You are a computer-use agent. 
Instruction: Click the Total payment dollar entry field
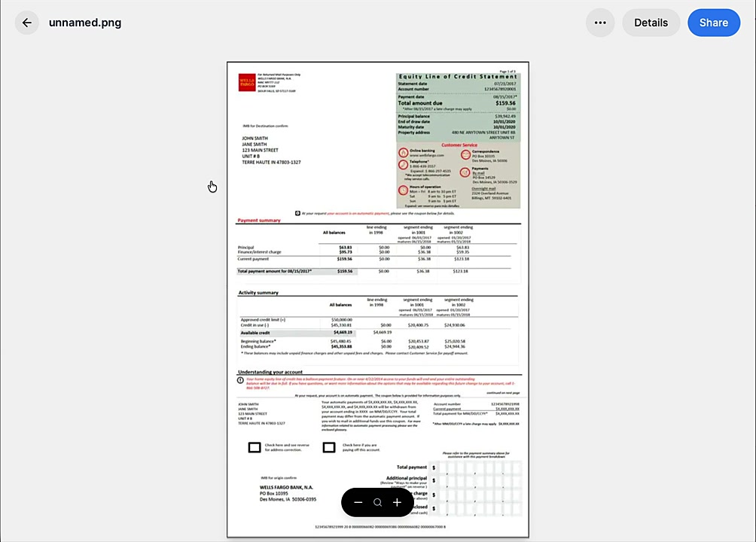tap(477, 467)
